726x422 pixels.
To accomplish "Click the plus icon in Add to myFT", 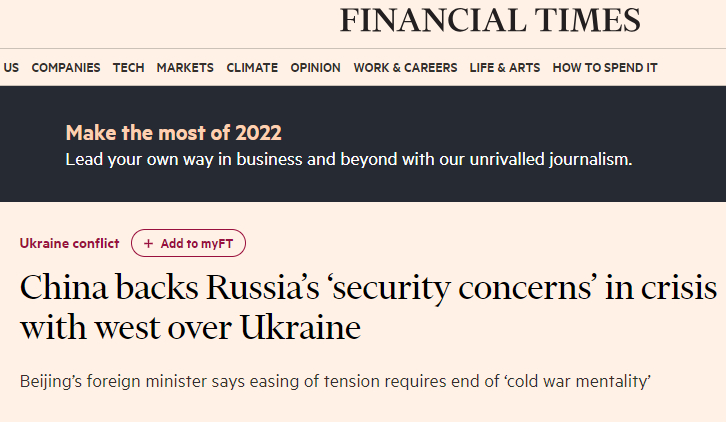I will 148,243.
